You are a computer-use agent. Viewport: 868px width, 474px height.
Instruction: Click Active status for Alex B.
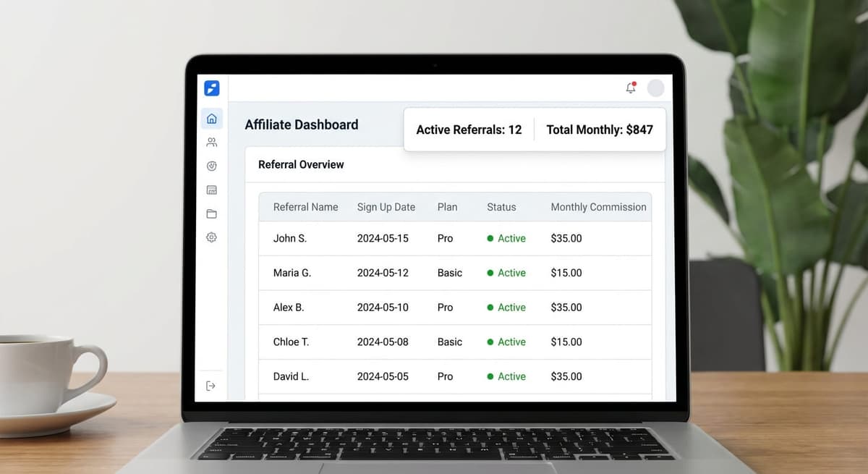click(511, 308)
